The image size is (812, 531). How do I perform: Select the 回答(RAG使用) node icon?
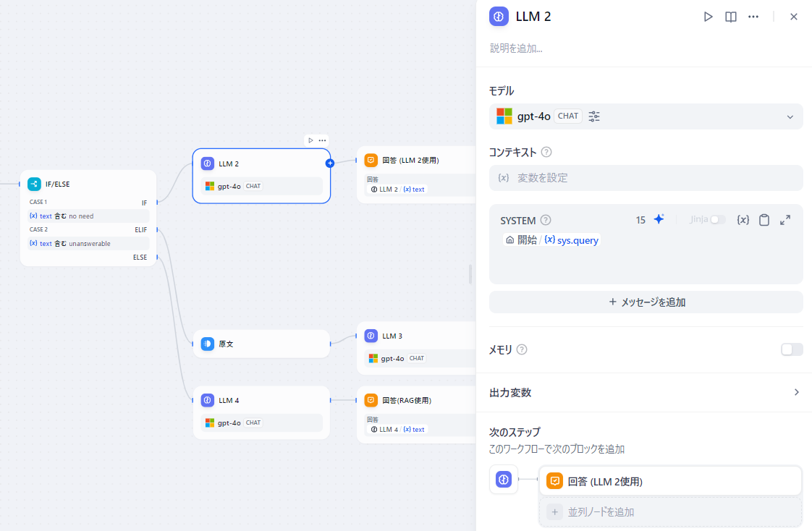coord(371,400)
